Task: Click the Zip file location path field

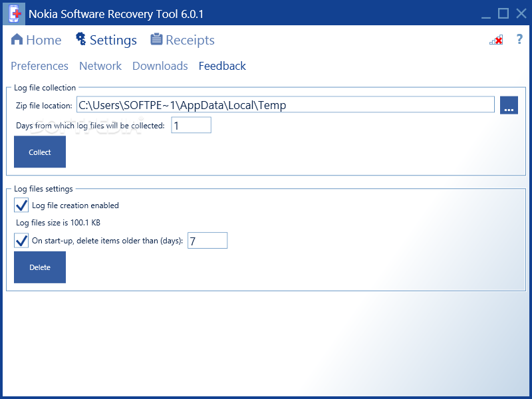Action: [x=285, y=104]
